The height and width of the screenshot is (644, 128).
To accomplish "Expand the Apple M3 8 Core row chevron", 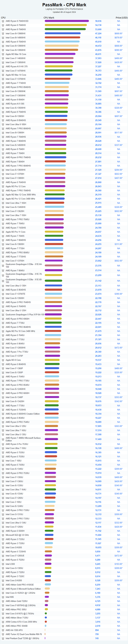I will 3,360.
